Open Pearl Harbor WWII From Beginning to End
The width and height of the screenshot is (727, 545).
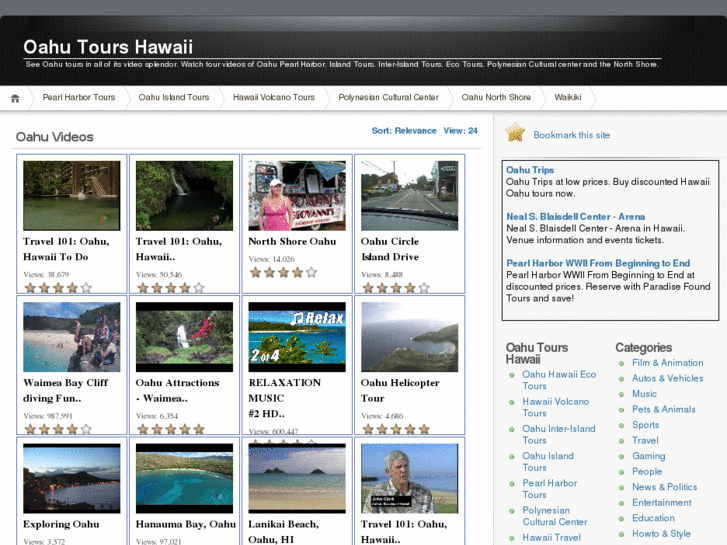(598, 263)
